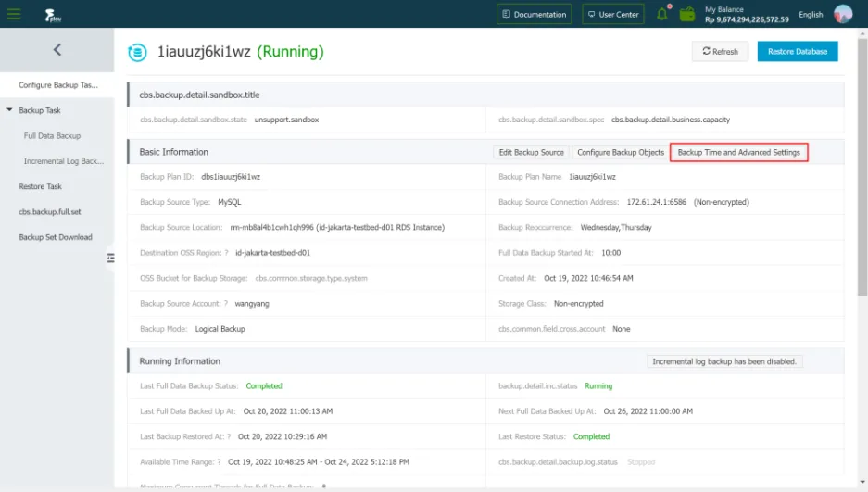Open the notifications bell
868x492 pixels.
click(x=662, y=14)
